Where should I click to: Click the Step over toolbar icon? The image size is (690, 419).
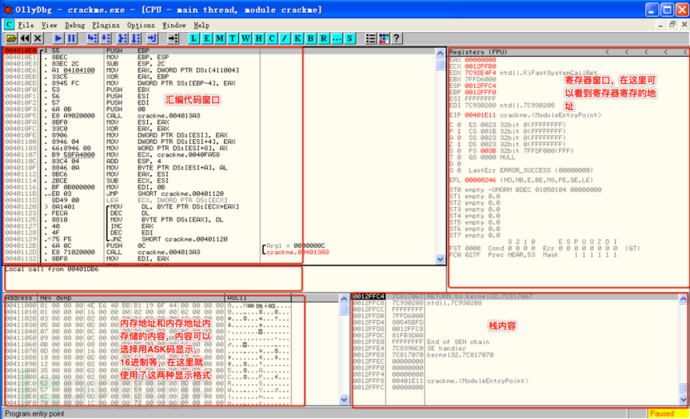[x=105, y=38]
